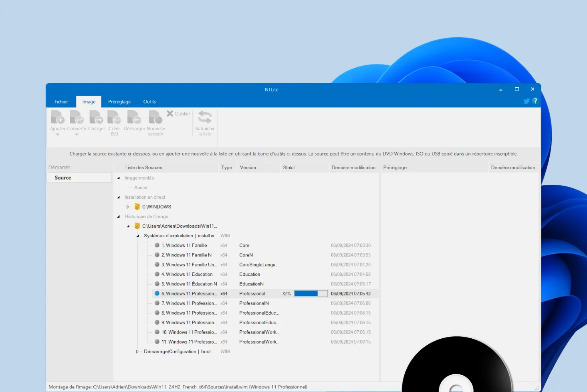Select 8. Windows 11 Profession... row
Viewport: 587px width, 392px height.
click(265, 313)
